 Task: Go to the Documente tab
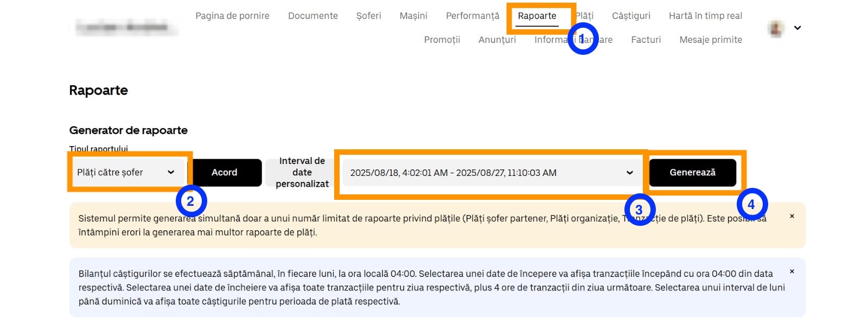[313, 16]
